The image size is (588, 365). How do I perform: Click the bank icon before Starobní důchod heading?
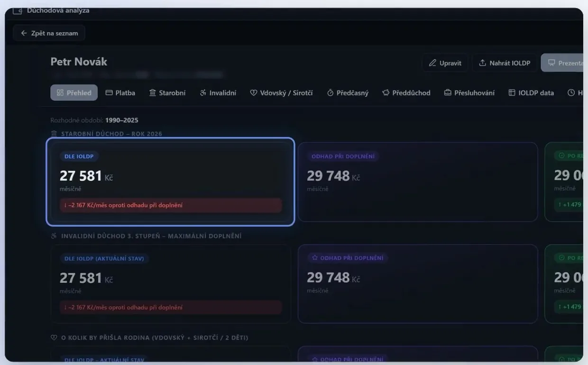click(x=54, y=134)
